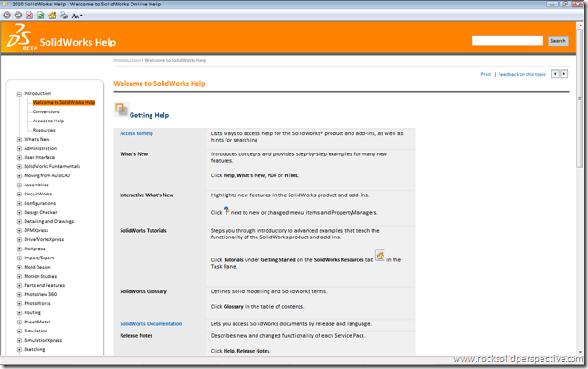Open Feedback on this topic link
Image resolution: width=588 pixels, height=369 pixels.
[522, 74]
